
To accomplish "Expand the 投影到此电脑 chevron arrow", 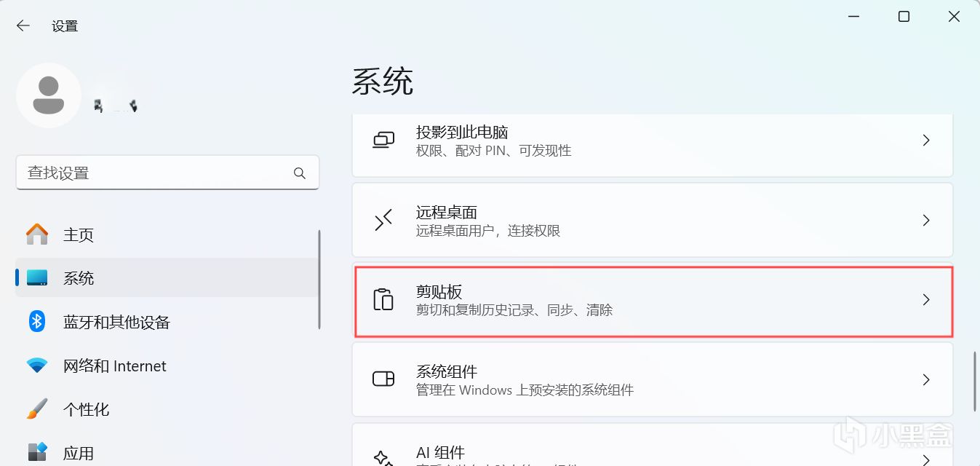I will click(x=926, y=140).
